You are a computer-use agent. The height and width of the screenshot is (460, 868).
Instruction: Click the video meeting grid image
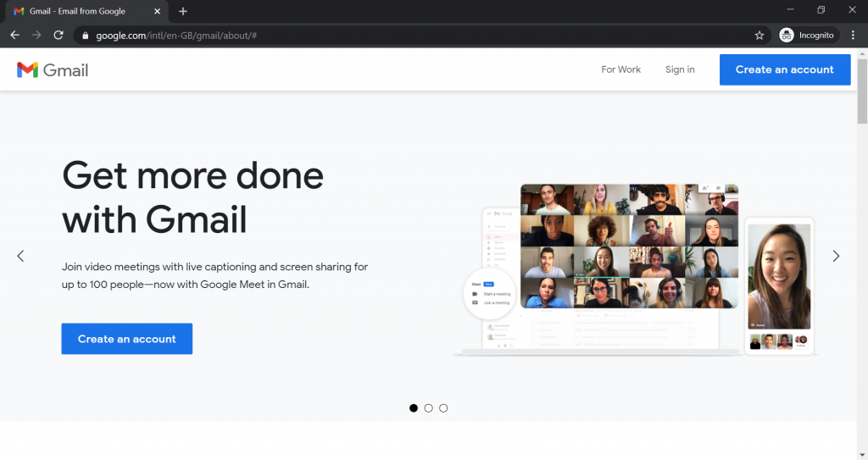(630, 247)
